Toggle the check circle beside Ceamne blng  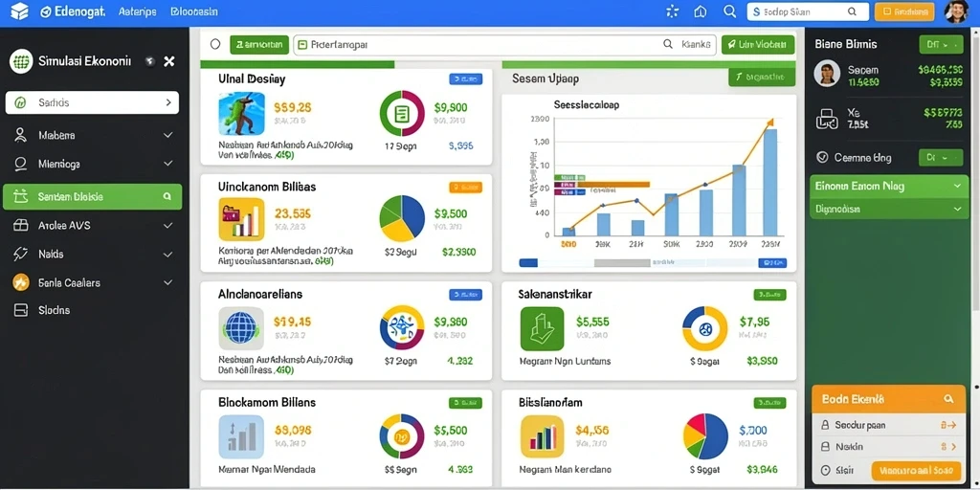pyautogui.click(x=822, y=158)
